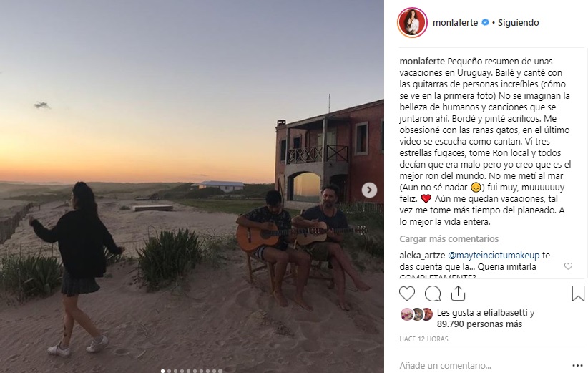Expand Cargar más comentarios
The width and height of the screenshot is (588, 373).
(449, 238)
